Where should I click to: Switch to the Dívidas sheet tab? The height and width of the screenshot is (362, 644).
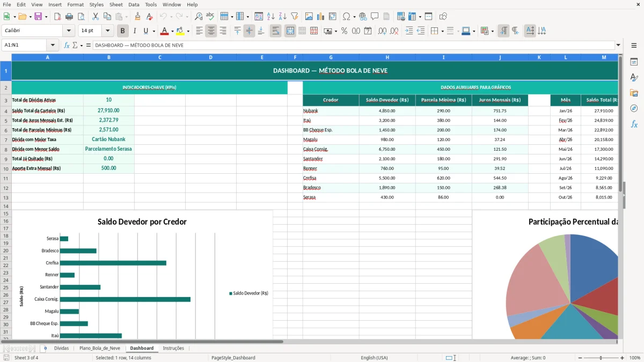coord(61,348)
